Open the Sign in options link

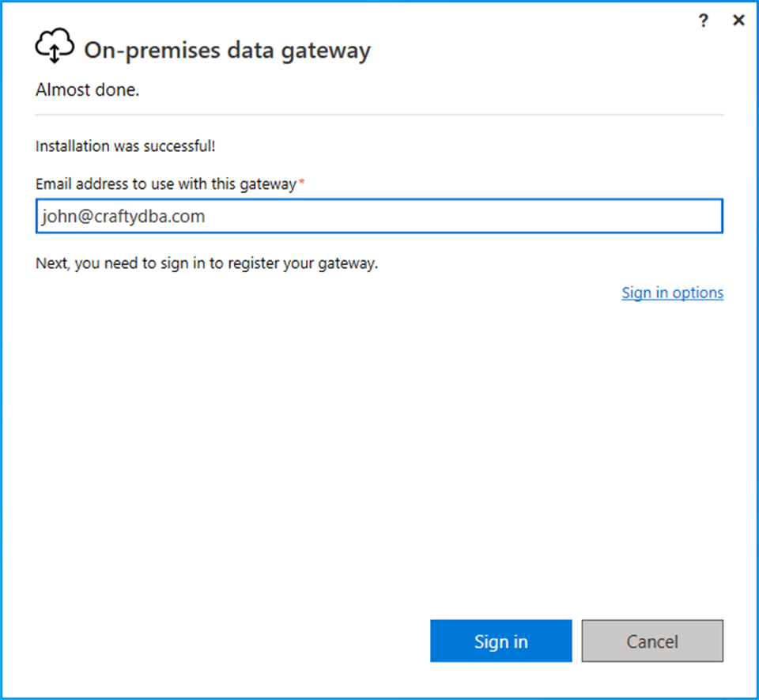[672, 293]
